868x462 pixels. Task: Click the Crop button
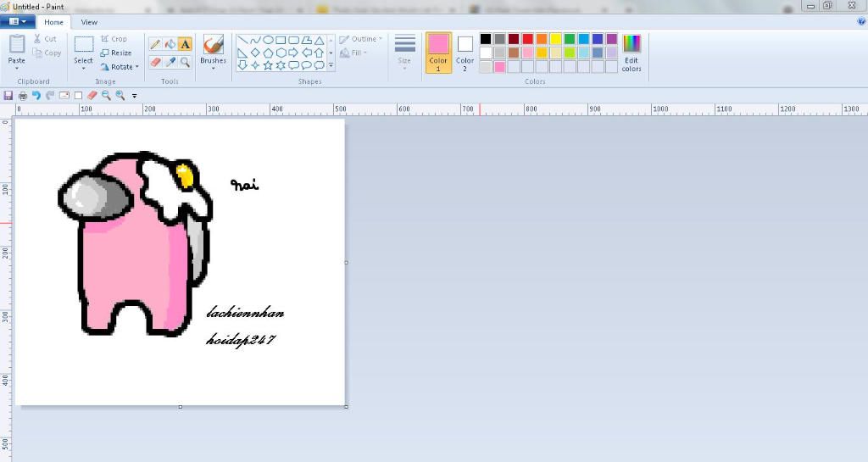point(114,39)
